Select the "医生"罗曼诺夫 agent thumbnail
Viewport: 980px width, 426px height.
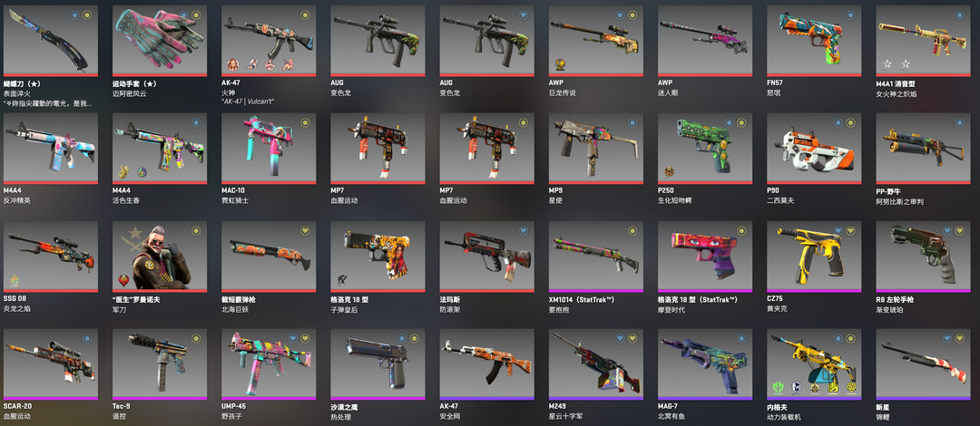(160, 257)
